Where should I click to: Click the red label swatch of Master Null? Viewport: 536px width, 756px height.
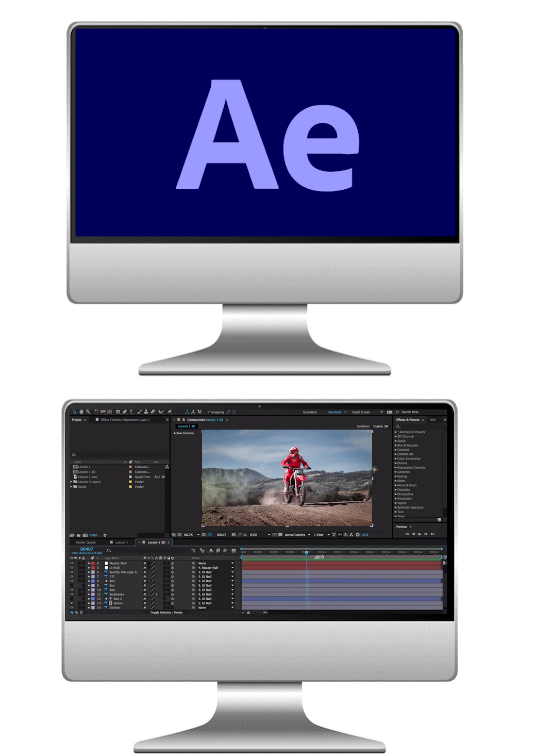[93, 563]
